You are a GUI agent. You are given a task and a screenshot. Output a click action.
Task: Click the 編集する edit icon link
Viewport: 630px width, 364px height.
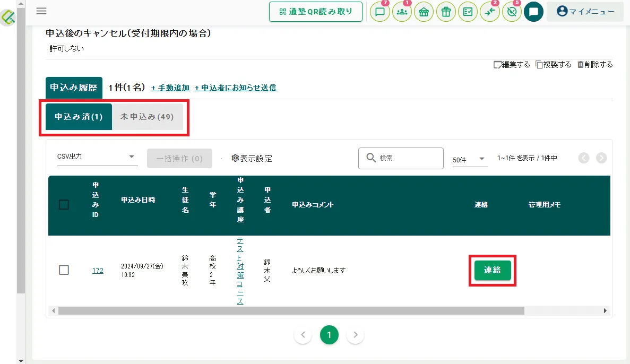[512, 65]
